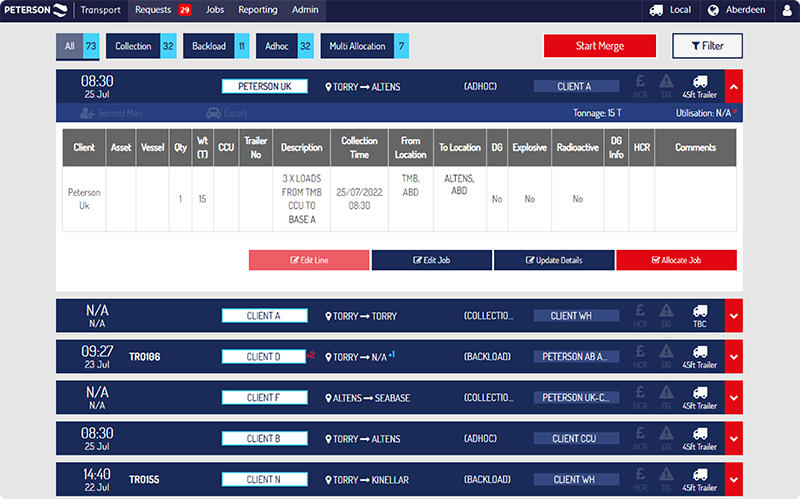The image size is (800, 499).
Task: Open the Reporting menu
Action: tap(258, 10)
